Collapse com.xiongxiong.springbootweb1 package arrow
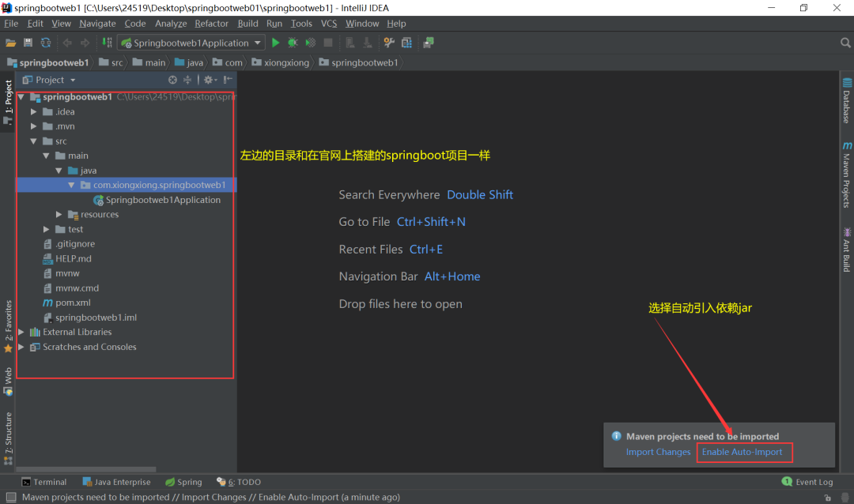854x504 pixels. (x=71, y=185)
